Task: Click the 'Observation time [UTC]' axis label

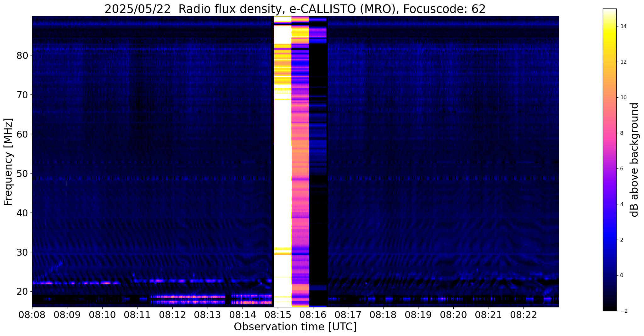Action: pos(295,327)
